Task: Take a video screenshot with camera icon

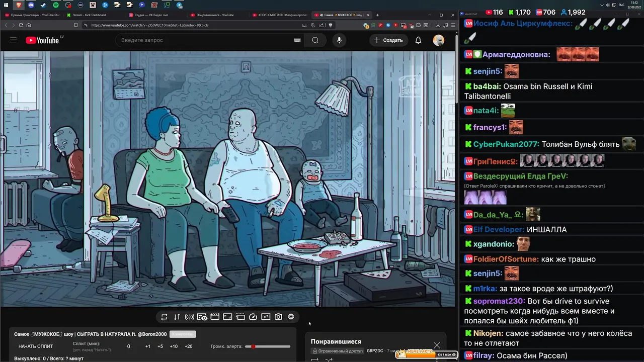Action: click(278, 317)
